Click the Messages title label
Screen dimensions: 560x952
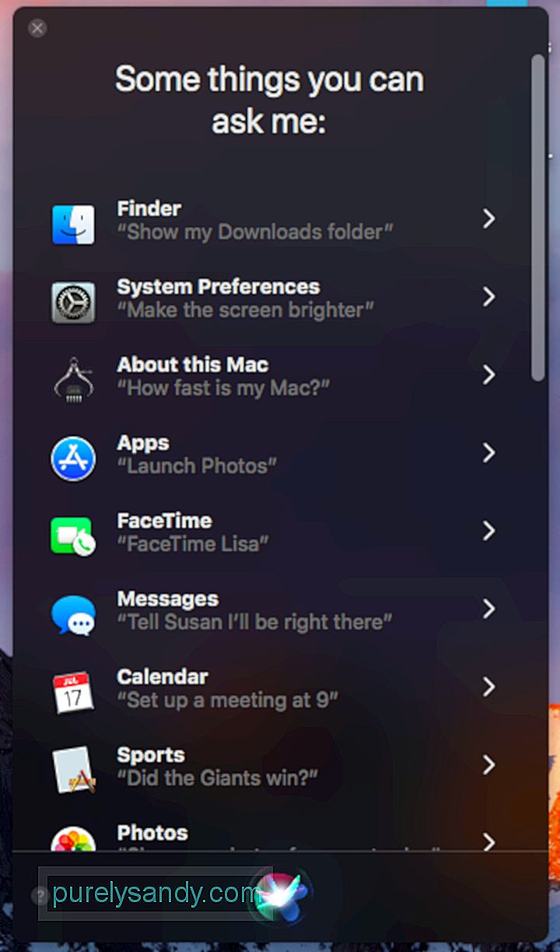(x=167, y=599)
